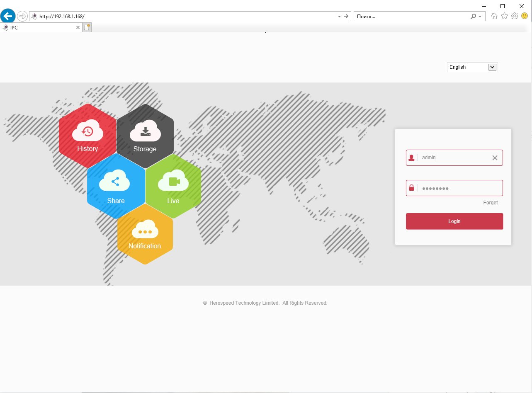Select the blue Share hexagon icon

coord(116,187)
